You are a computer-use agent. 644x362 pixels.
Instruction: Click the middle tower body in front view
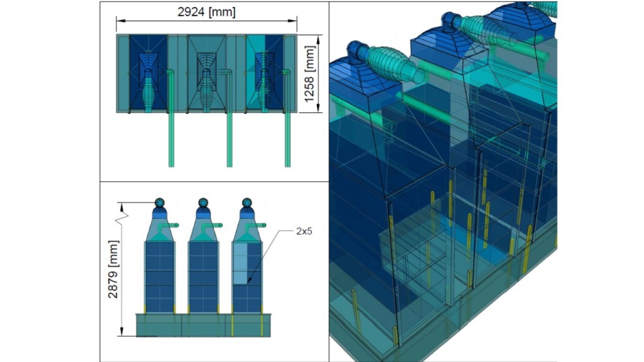click(x=203, y=277)
